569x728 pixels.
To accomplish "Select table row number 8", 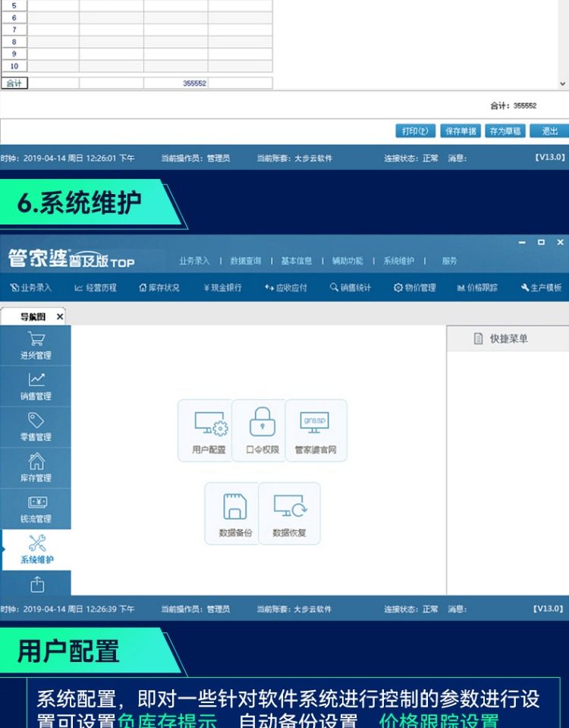I will [14, 42].
